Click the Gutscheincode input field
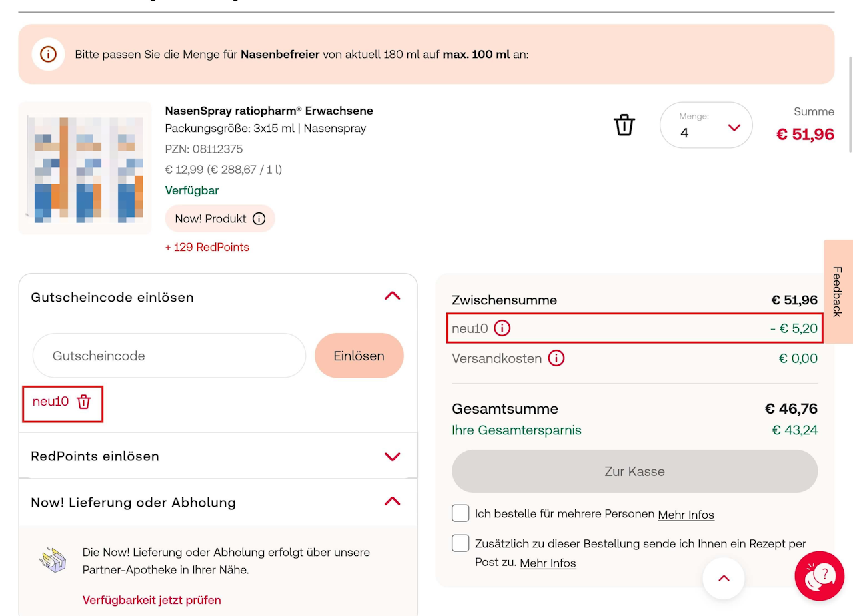Screen dimensions: 853x616 click(x=169, y=356)
